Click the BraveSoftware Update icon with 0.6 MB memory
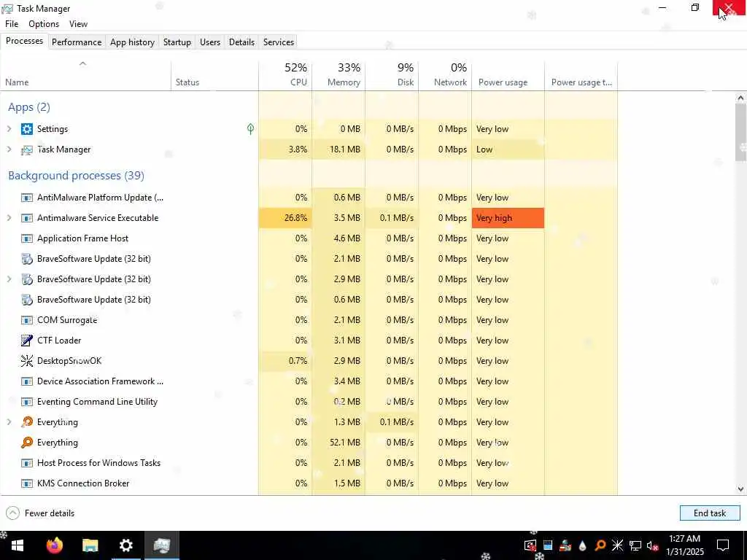Viewport: 747px width, 560px height. (x=27, y=300)
